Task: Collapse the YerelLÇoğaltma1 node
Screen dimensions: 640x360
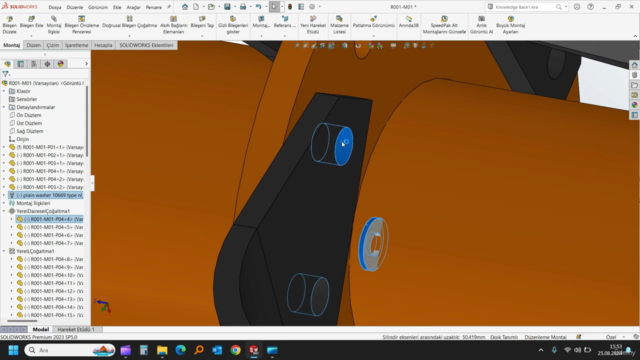Action: [4, 251]
